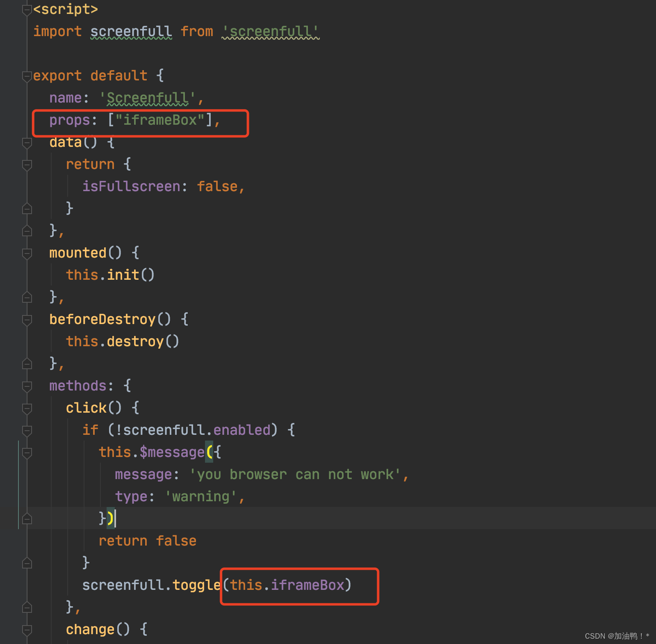Click the 'message:' object key
Viewport: 656px width, 644px height.
147,474
